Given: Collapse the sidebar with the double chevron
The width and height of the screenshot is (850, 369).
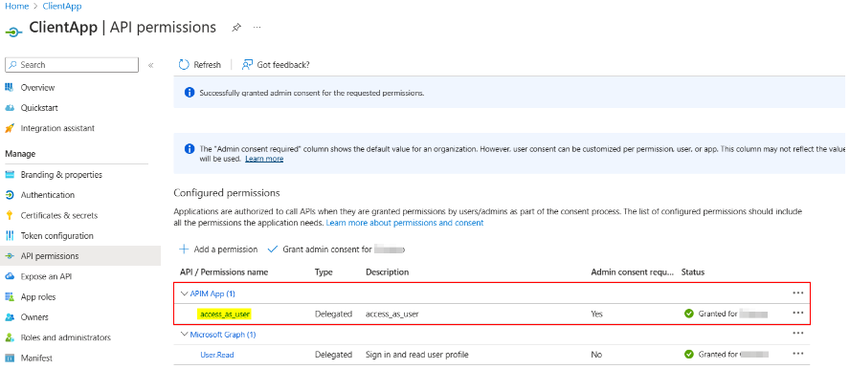Looking at the screenshot, I should 151,65.
